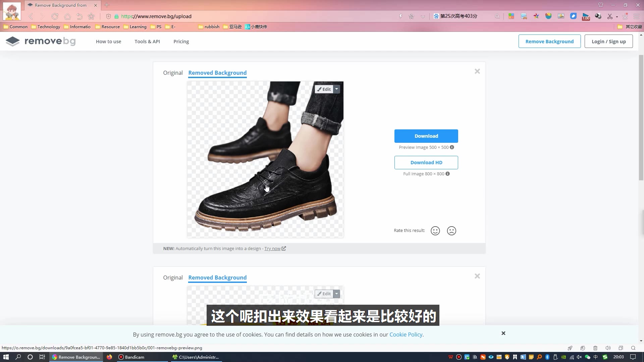This screenshot has height=362, width=644.
Task: Click the second Edit dropdown arrow
Action: (337, 294)
